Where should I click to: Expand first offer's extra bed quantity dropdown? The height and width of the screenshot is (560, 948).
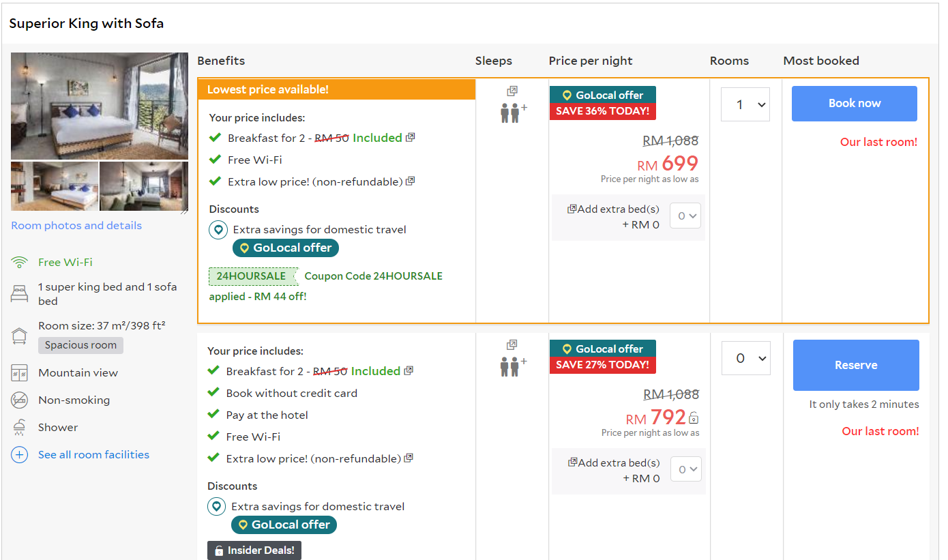coord(685,216)
